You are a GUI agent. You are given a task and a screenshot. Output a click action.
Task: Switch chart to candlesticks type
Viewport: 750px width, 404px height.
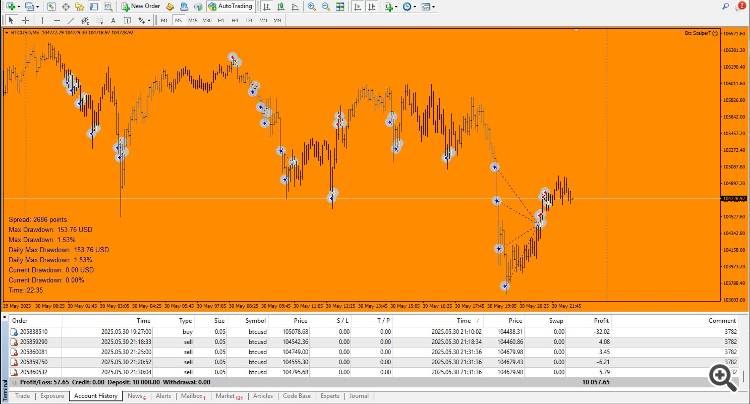281,7
